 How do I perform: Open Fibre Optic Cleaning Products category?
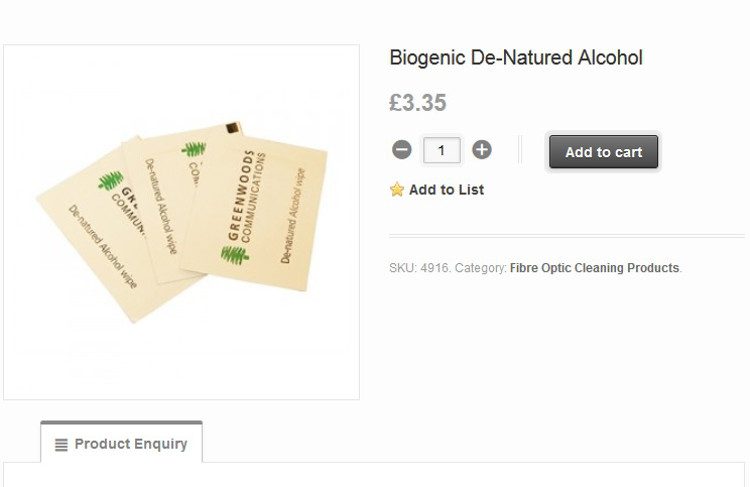coord(594,268)
